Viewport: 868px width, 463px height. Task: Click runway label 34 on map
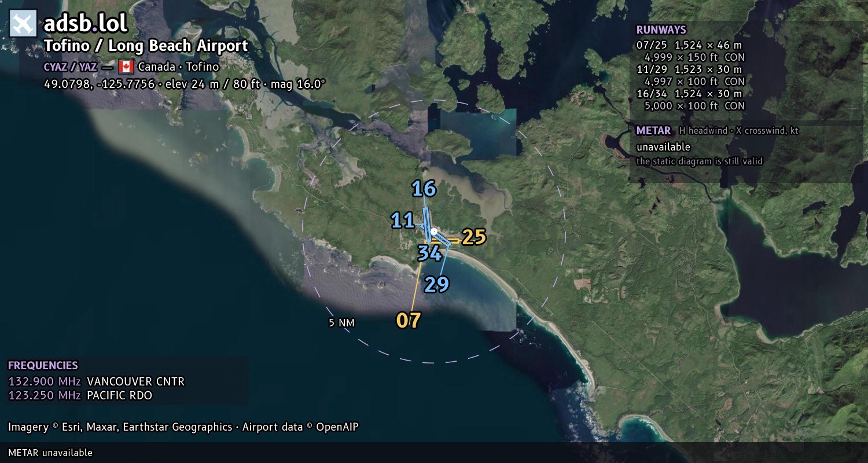[429, 253]
